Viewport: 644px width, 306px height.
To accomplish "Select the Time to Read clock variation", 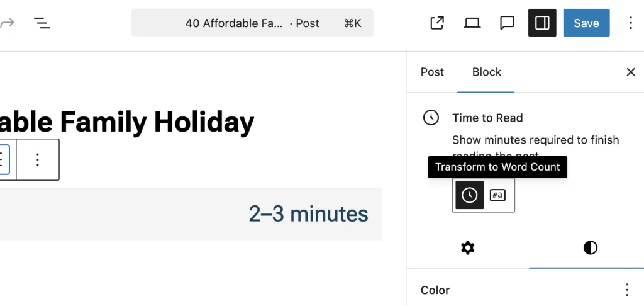I will [469, 195].
